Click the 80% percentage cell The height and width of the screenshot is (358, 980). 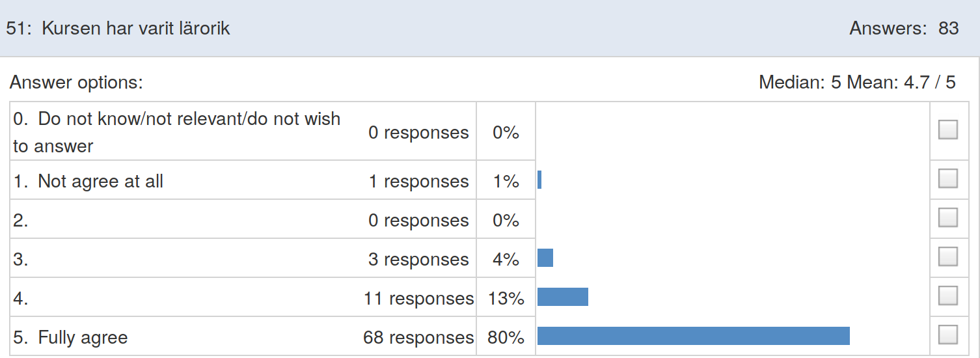click(x=506, y=338)
